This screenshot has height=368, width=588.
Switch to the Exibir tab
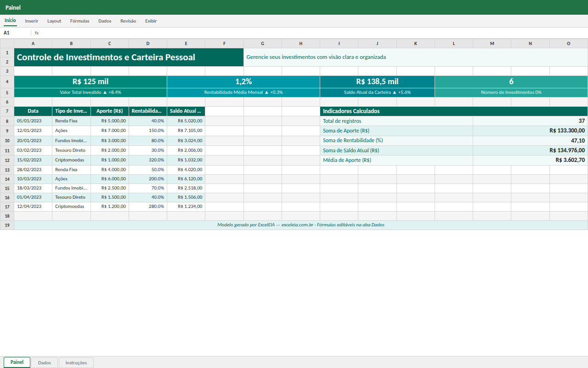click(151, 21)
